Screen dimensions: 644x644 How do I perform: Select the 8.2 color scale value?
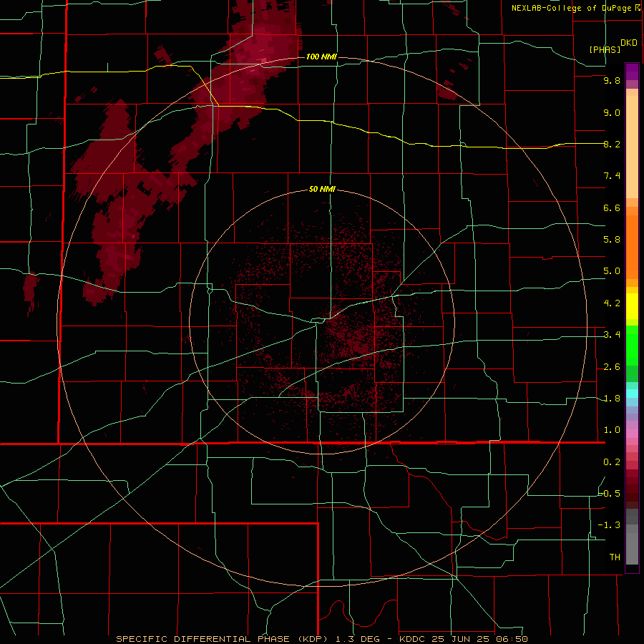[x=612, y=144]
